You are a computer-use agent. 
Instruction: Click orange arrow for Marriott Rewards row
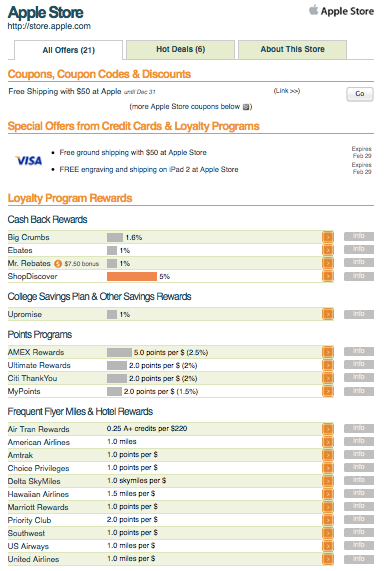point(328,507)
